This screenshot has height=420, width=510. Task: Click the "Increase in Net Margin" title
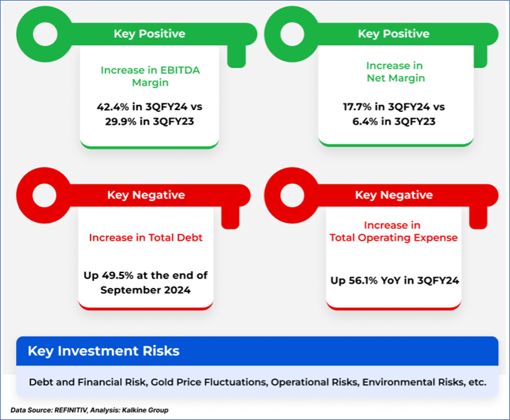click(396, 72)
